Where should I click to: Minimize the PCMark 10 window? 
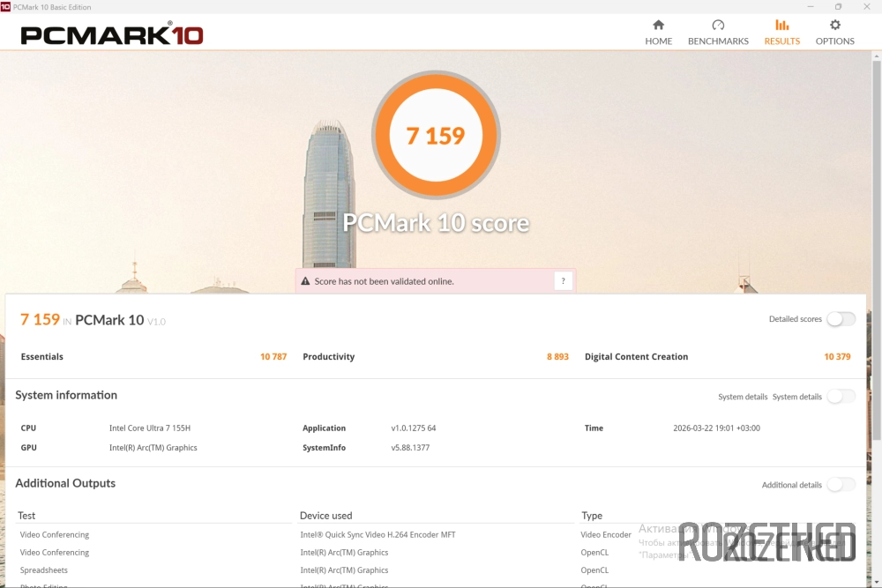coord(810,6)
